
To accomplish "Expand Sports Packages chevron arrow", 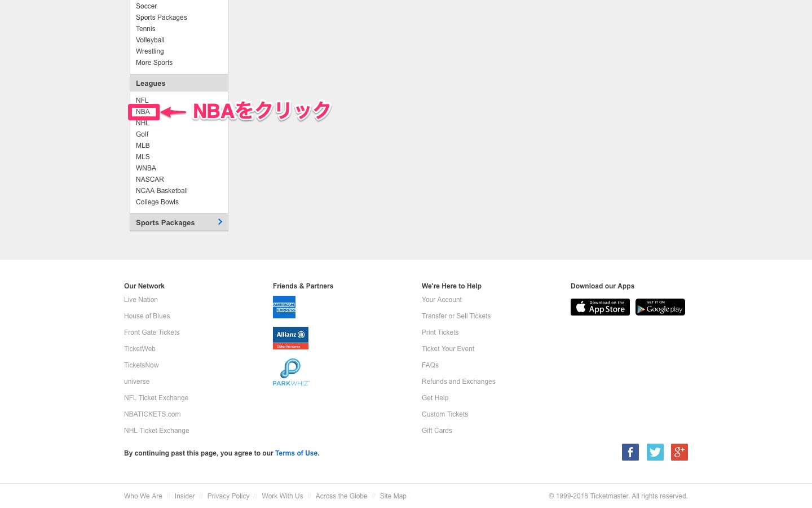I will pyautogui.click(x=220, y=222).
